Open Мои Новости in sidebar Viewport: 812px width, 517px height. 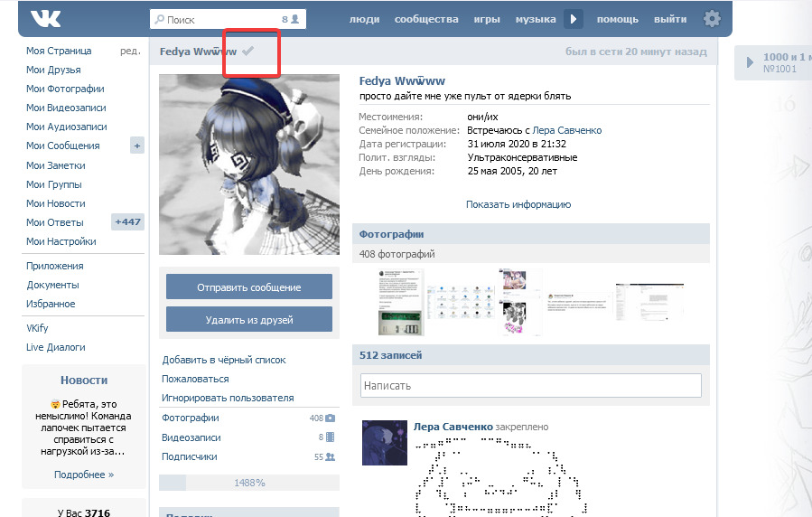tap(55, 203)
